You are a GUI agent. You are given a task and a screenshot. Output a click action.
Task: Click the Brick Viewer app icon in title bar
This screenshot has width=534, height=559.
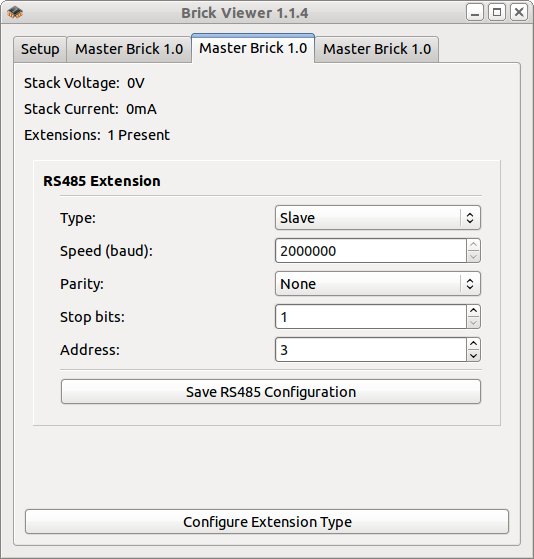click(15, 13)
